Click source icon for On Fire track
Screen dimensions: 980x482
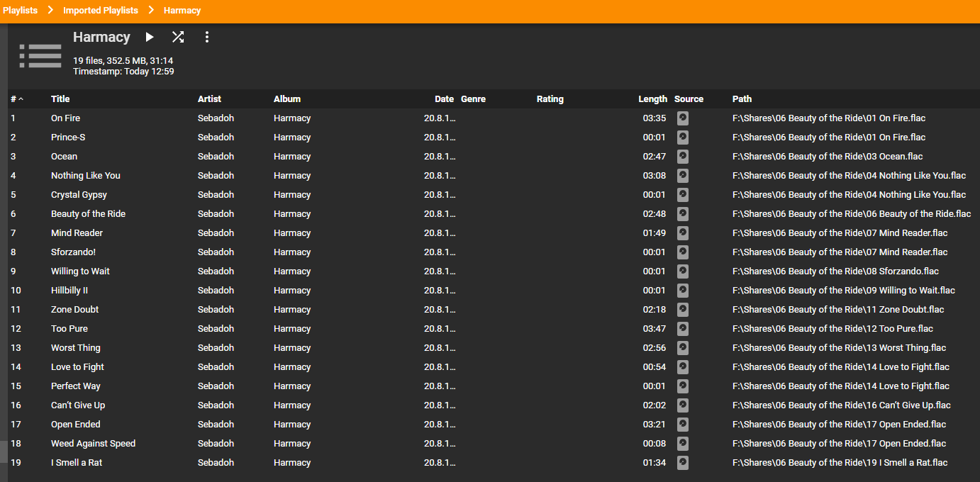[x=682, y=118]
